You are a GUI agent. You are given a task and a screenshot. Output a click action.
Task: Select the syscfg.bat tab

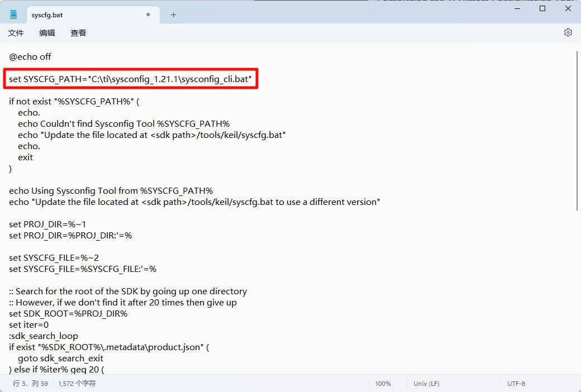pos(93,15)
